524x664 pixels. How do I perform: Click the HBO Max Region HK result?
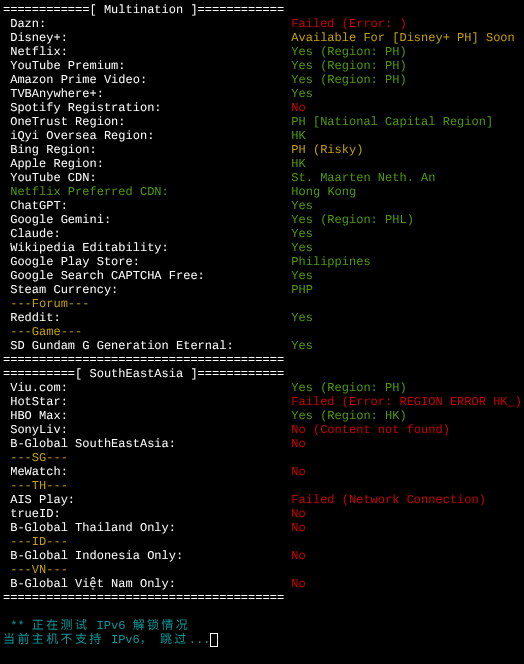coord(348,415)
